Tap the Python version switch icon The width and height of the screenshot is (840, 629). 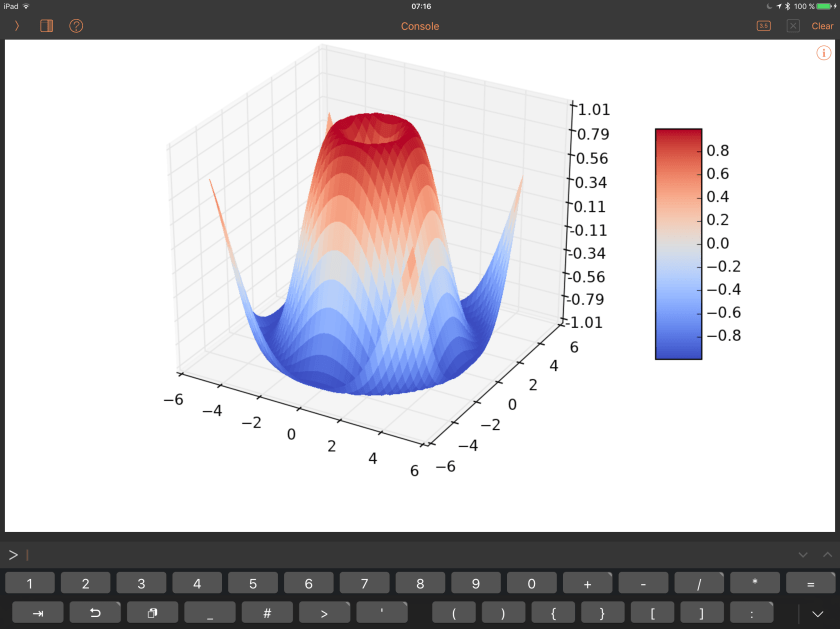(763, 26)
